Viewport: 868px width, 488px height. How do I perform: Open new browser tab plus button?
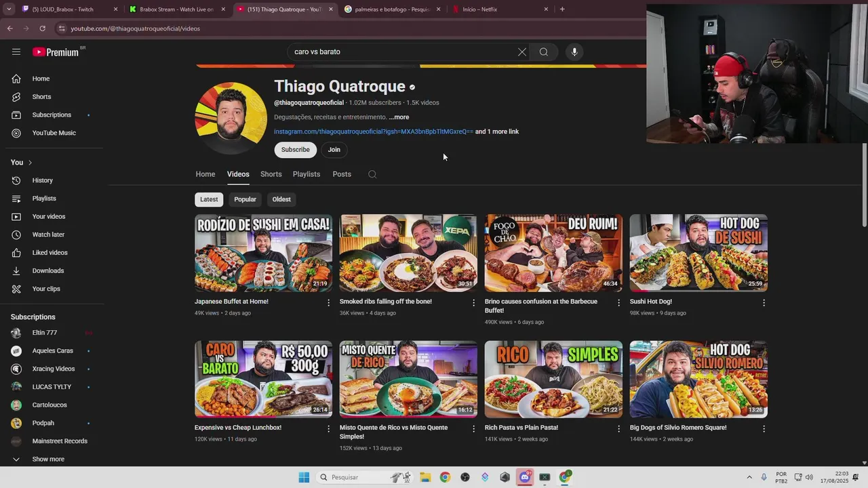pos(562,9)
